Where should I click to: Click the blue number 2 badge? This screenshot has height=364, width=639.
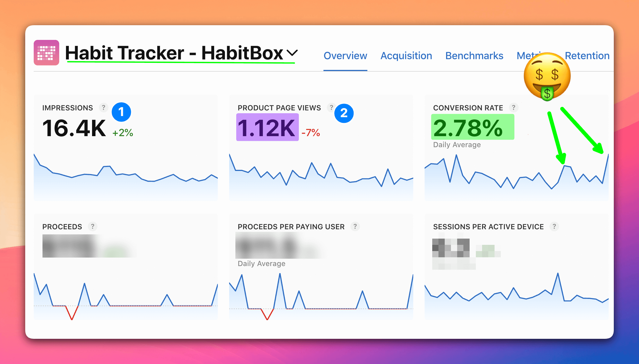(x=344, y=113)
